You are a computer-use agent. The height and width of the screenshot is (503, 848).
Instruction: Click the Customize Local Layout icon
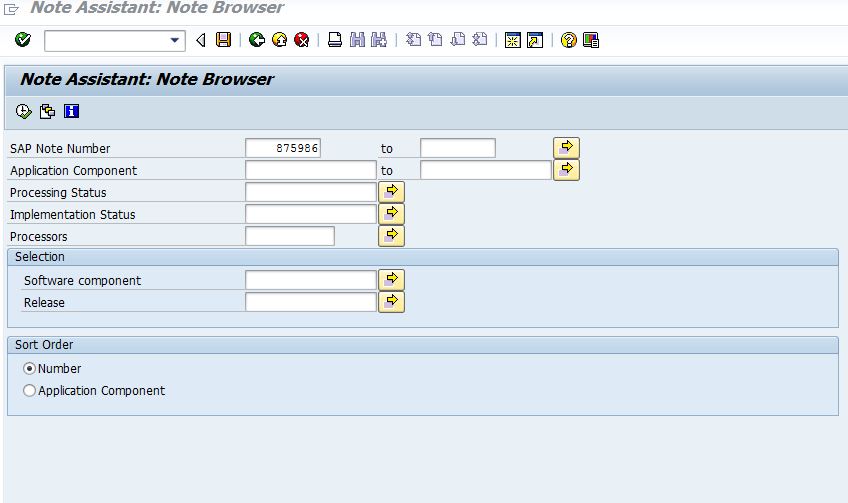tap(591, 40)
